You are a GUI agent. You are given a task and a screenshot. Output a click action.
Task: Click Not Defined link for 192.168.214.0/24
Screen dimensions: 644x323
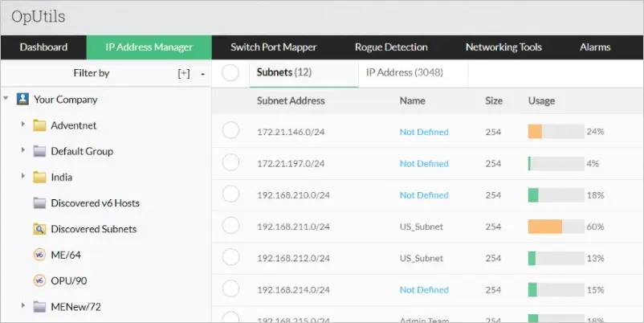pos(424,290)
